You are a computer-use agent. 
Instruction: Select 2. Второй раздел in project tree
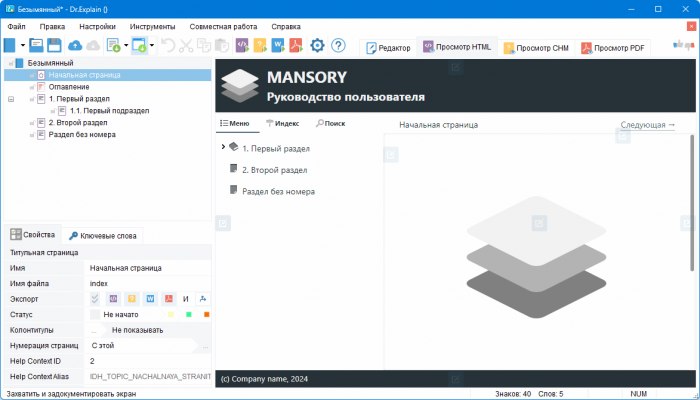point(78,123)
